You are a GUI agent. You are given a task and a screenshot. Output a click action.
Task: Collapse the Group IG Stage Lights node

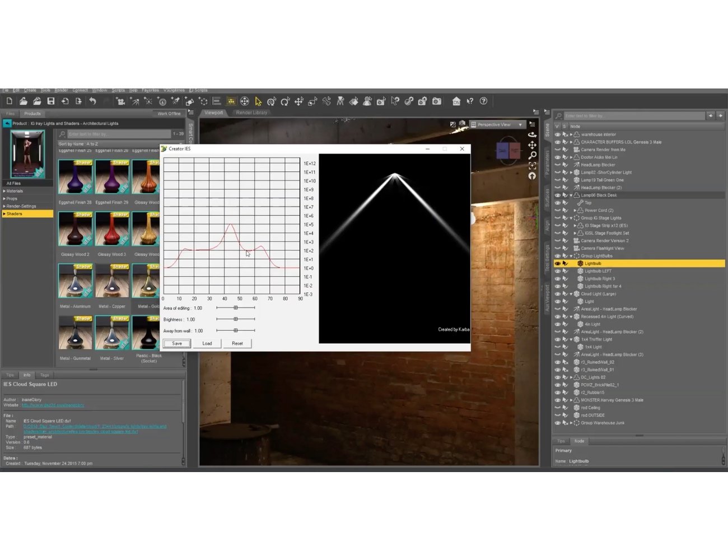click(571, 218)
